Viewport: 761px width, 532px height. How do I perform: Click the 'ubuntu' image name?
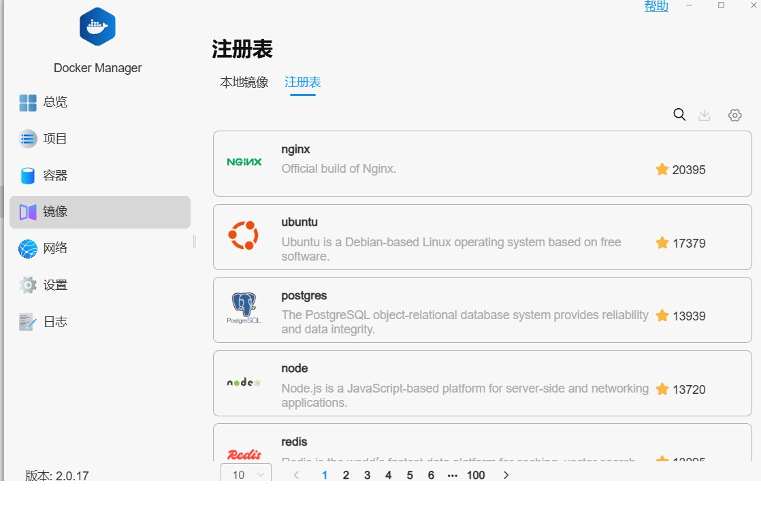(x=299, y=222)
